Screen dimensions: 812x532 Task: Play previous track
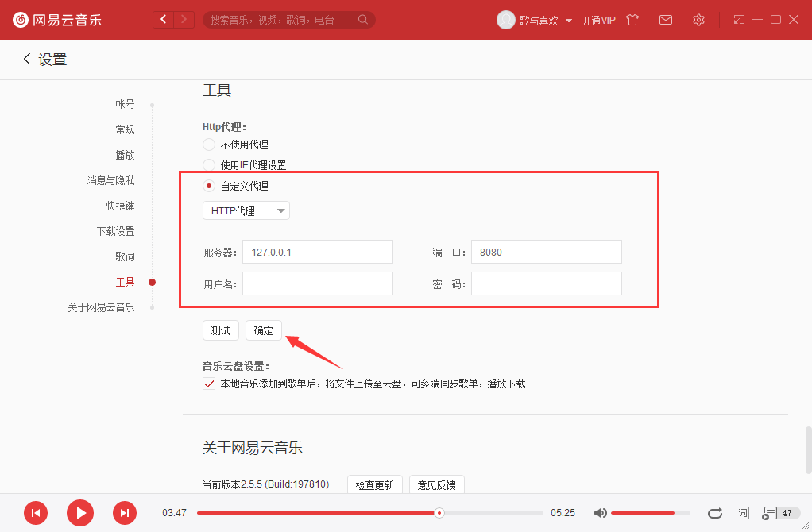(x=36, y=513)
